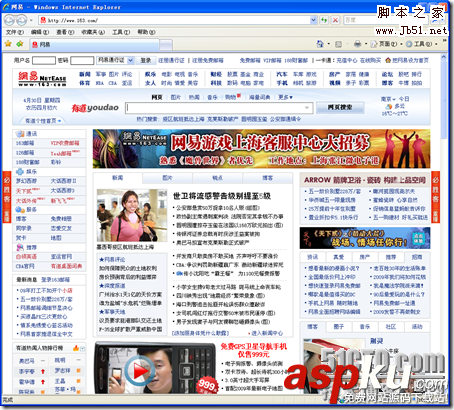The height and width of the screenshot is (410, 454).
Task: Open the 163邮箱 link in the sidebar
Action: 25,143
